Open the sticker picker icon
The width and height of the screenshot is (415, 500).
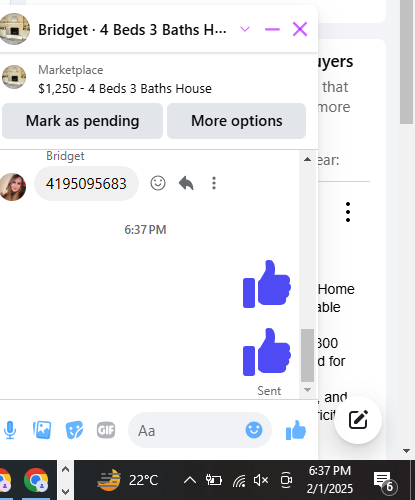tap(74, 430)
